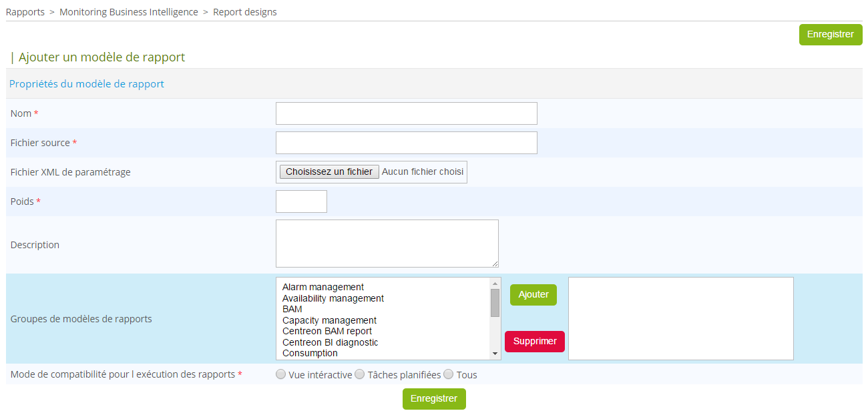
Task: Select the 'Vue intéractive' radio button
Action: (280, 374)
